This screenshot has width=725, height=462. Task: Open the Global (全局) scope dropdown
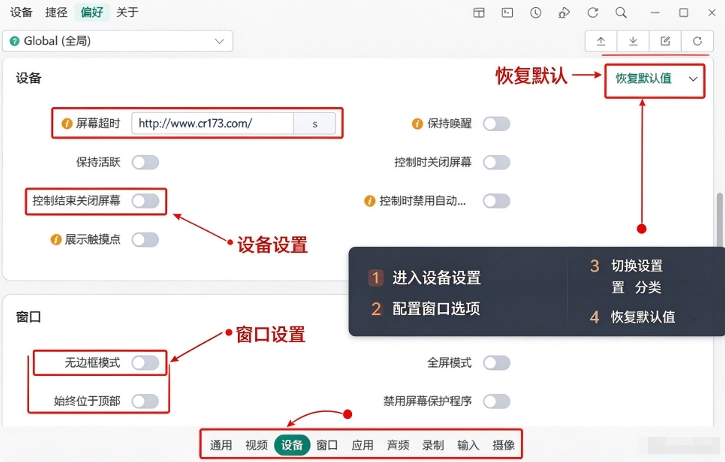pyautogui.click(x=117, y=41)
